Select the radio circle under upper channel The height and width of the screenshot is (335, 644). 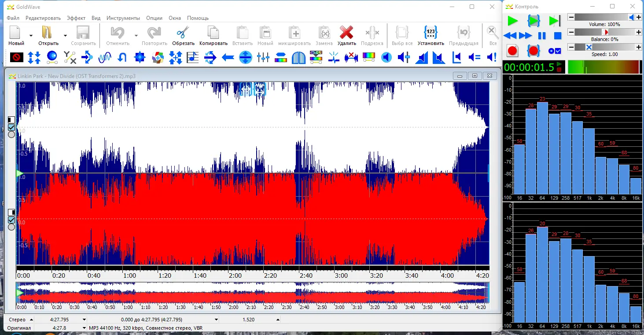[x=11, y=134]
